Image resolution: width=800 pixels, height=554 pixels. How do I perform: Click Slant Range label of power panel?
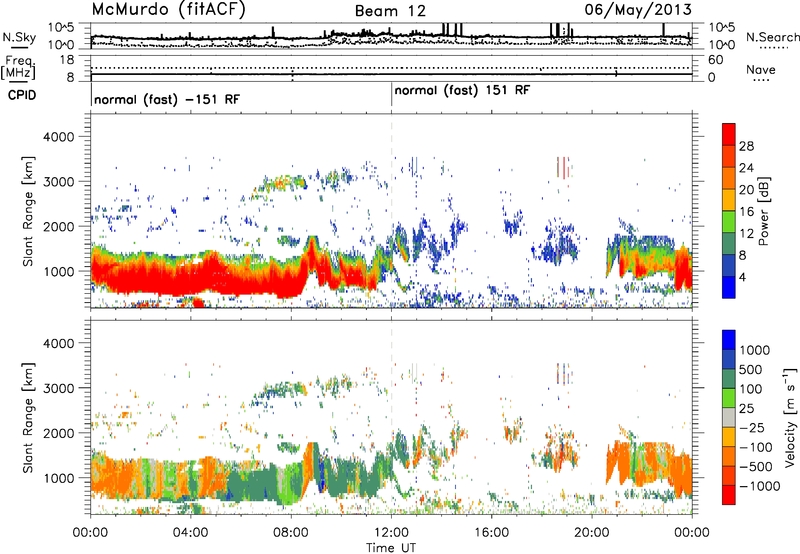pyautogui.click(x=28, y=211)
